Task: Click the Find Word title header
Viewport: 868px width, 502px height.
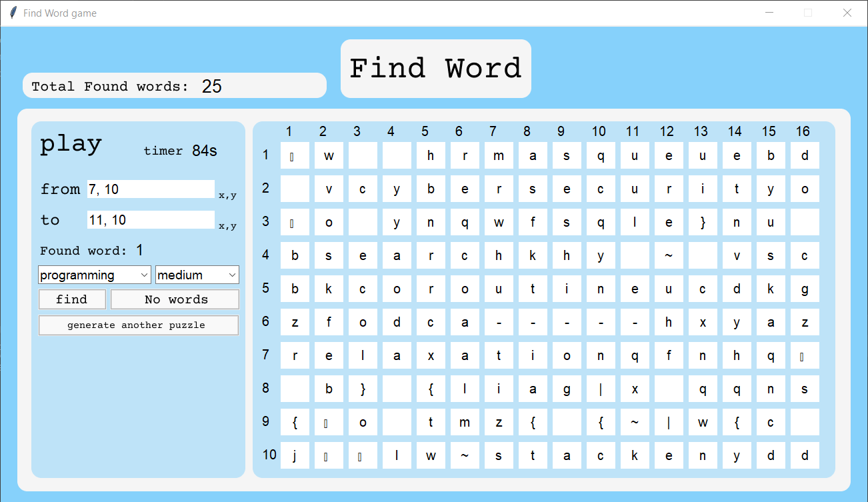Action: click(x=435, y=67)
